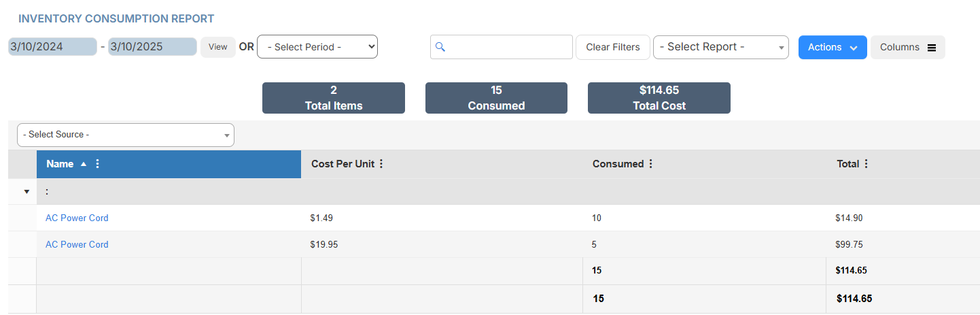Select consumed value 5
Image resolution: width=980 pixels, height=315 pixels.
click(x=595, y=244)
